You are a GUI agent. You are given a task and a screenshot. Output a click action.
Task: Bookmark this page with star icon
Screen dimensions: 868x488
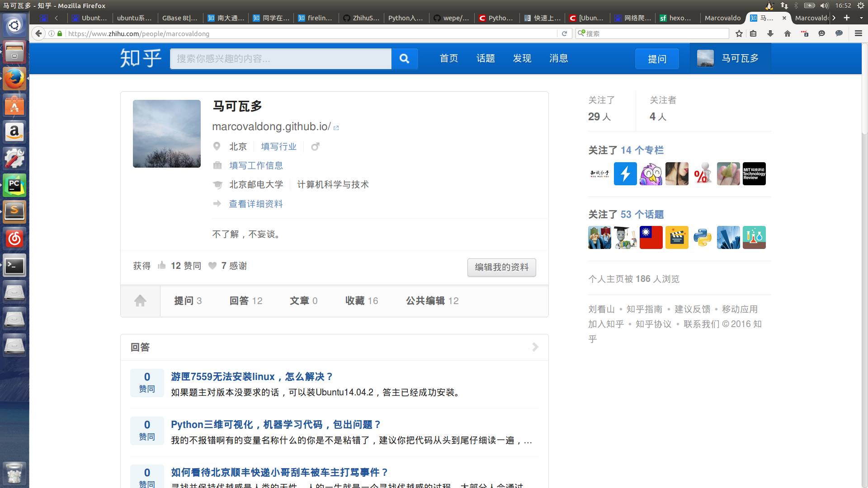coord(739,33)
